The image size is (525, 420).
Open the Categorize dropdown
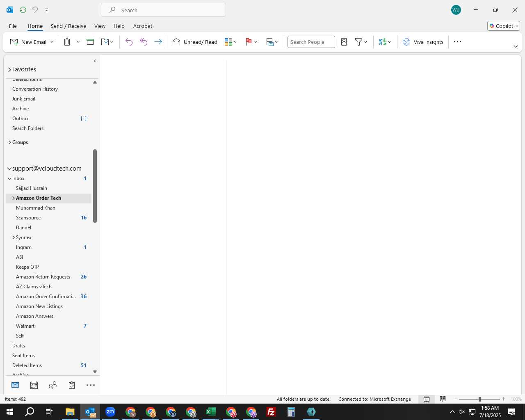[x=231, y=42]
